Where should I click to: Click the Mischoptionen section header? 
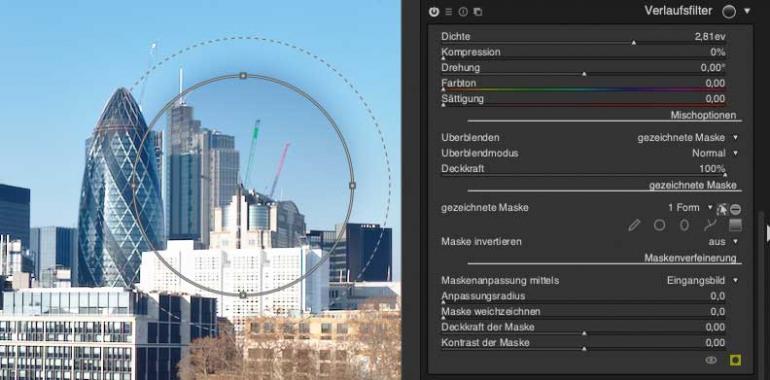click(703, 115)
